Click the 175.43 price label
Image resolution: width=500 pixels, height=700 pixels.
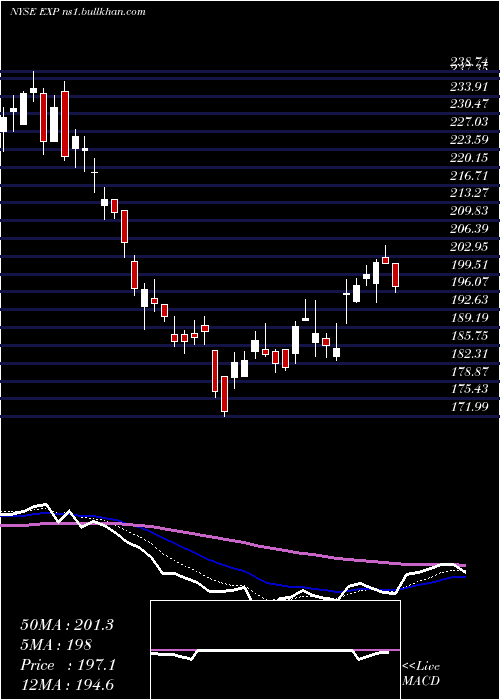click(x=468, y=389)
